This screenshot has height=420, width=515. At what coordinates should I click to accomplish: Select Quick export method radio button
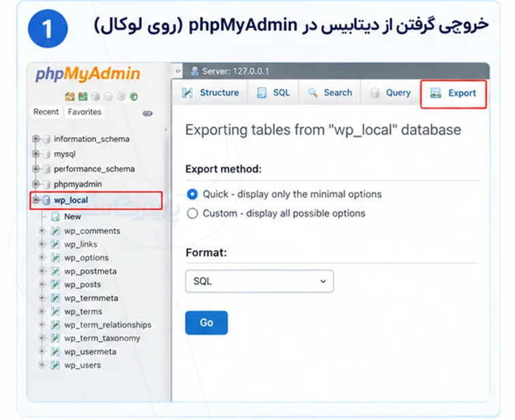coord(192,194)
